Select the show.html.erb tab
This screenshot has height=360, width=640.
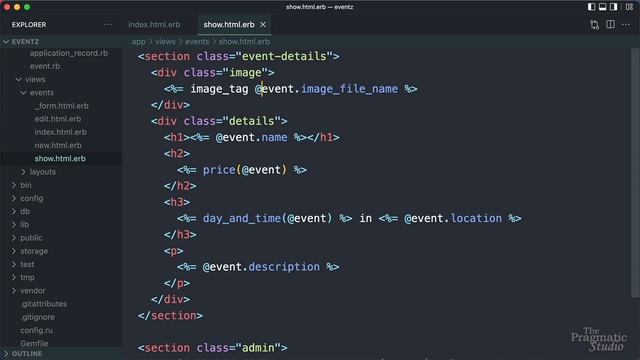pyautogui.click(x=229, y=24)
